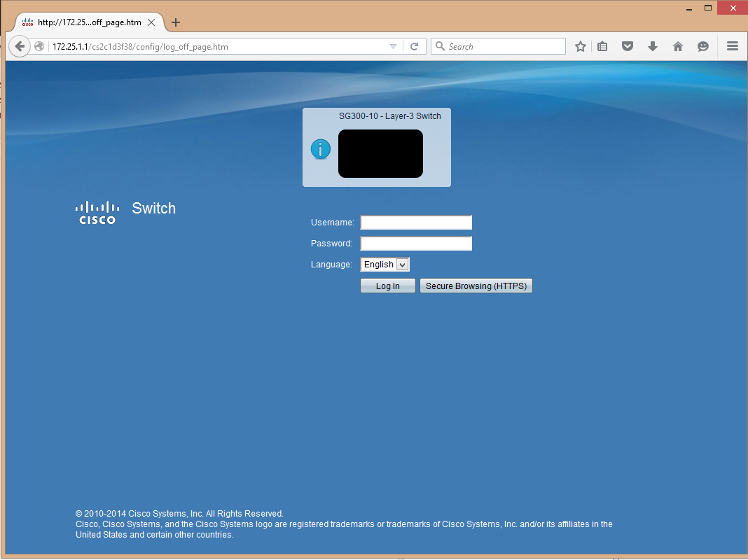Go to the Home page icon
The height and width of the screenshot is (560, 748).
click(x=678, y=46)
